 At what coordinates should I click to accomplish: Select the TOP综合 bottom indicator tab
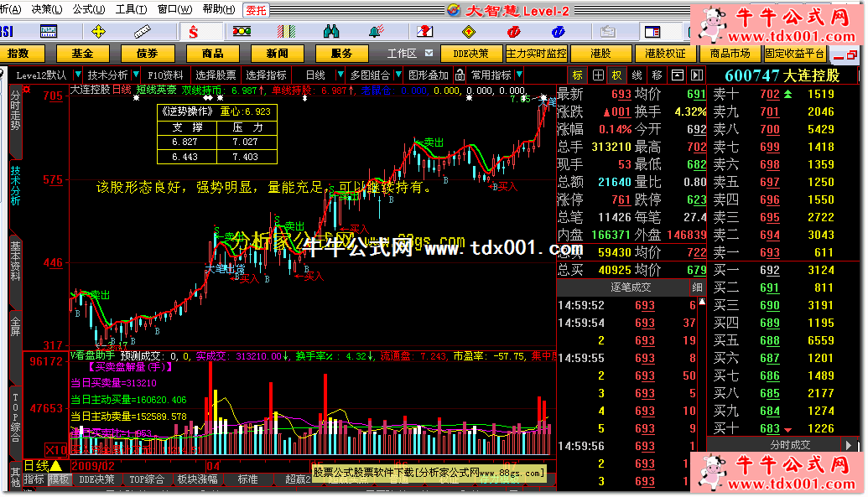click(147, 479)
